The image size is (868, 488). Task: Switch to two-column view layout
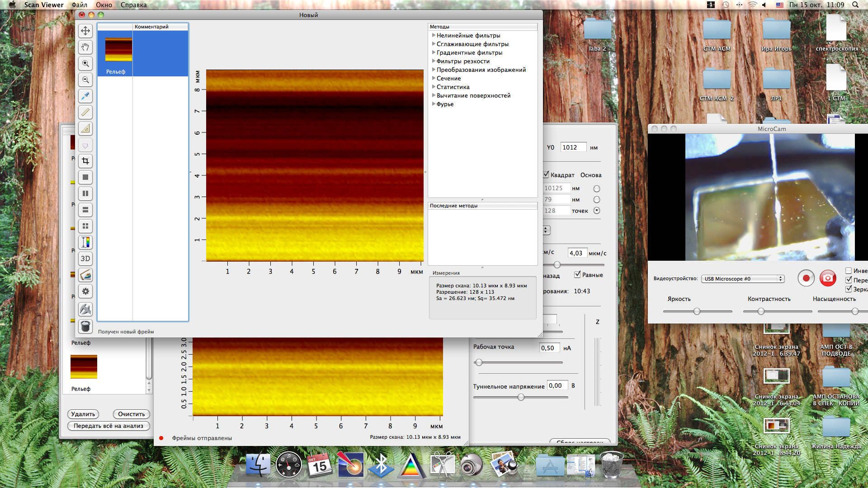point(85,193)
